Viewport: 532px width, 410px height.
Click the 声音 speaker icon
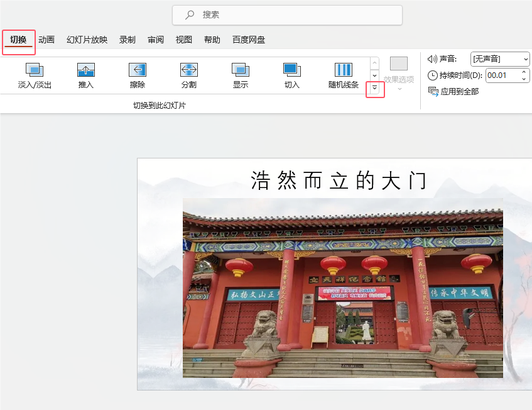click(x=432, y=59)
